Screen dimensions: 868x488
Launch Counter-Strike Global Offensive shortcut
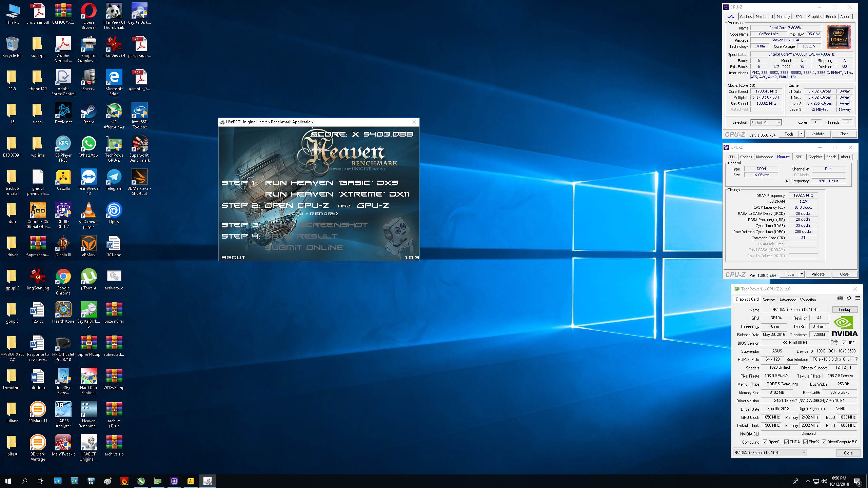(38, 216)
